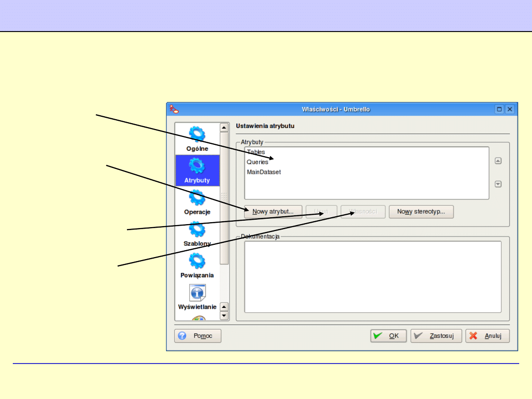Select the Tables attribute in list
Image resolution: width=532 pixels, height=399 pixels.
click(x=256, y=152)
